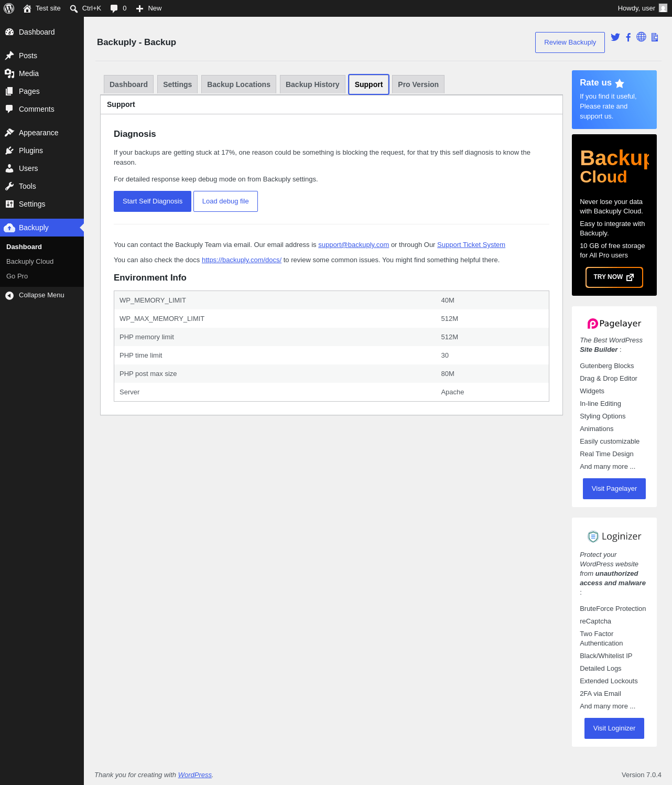Click the New plus icon
The height and width of the screenshot is (785, 672).
[139, 8]
